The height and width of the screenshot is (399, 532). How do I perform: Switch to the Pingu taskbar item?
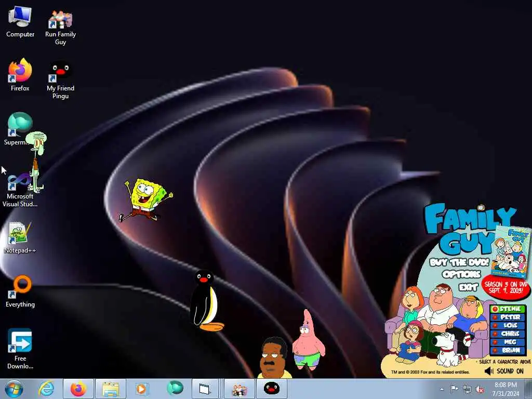tap(271, 389)
